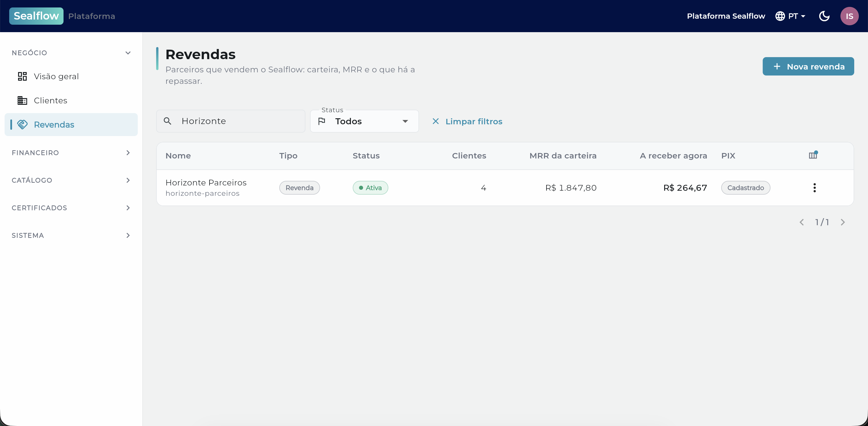Screen dimensions: 868x426
Task: Sort by Nome column header
Action: (178, 156)
